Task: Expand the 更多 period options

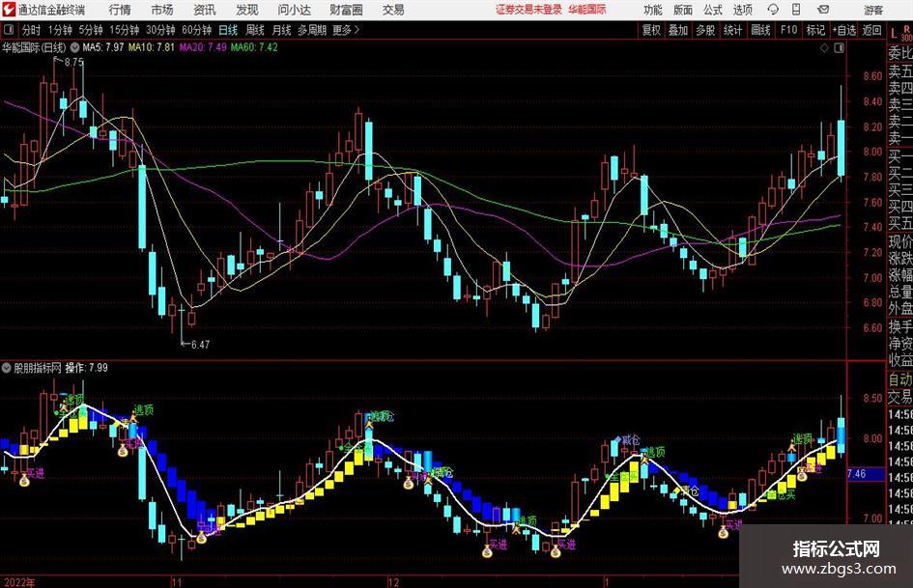Action: (x=346, y=30)
